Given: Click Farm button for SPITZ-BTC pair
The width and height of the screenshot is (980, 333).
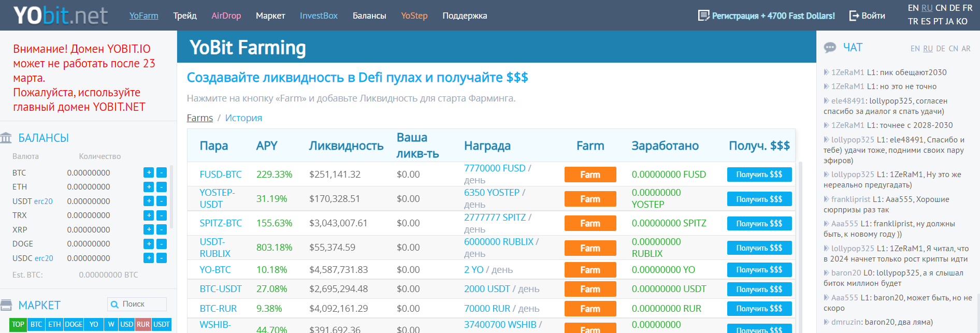Looking at the screenshot, I should [x=590, y=223].
